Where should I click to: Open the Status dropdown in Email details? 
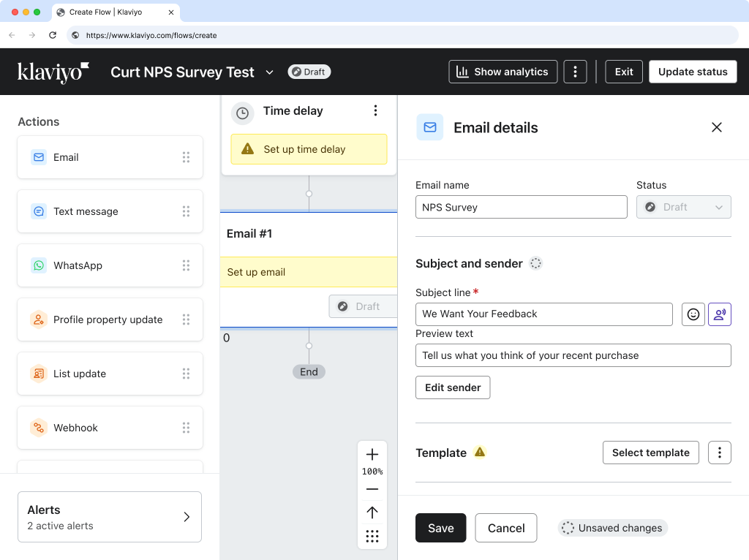click(x=683, y=207)
